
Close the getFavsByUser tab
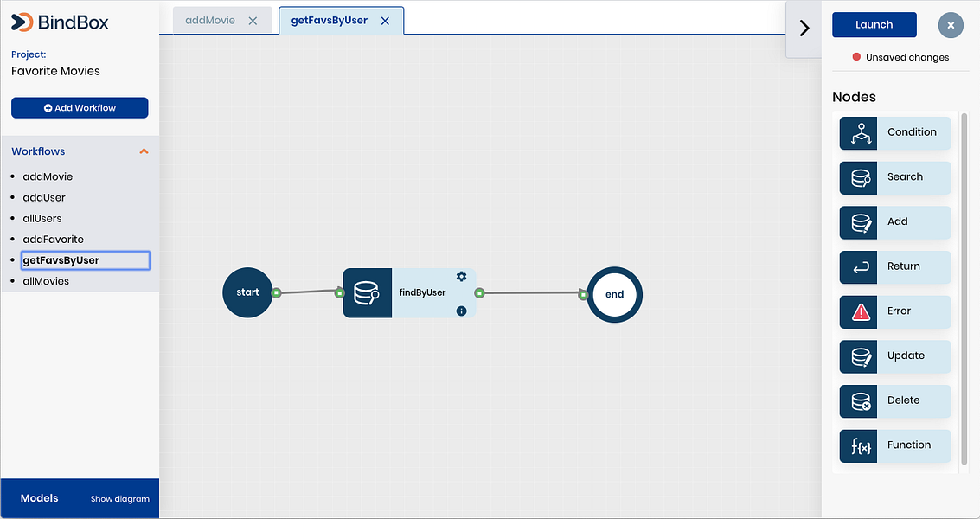[385, 21]
